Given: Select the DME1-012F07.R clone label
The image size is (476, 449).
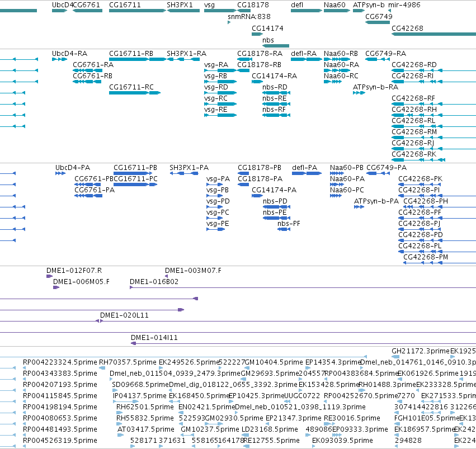Looking at the screenshot, I should click(74, 271).
